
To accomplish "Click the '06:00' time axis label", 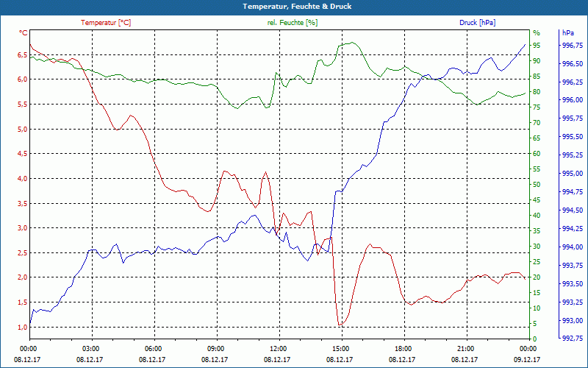I will point(153,349).
